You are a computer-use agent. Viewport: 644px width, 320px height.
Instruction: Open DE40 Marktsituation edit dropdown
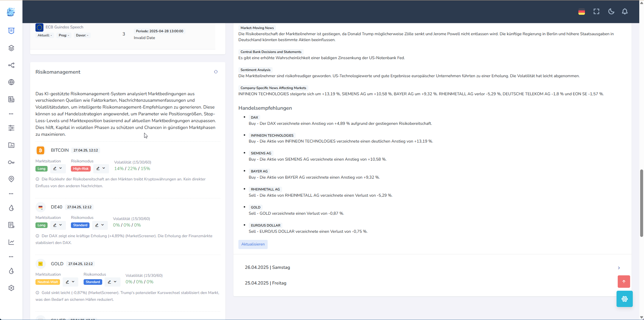point(58,225)
